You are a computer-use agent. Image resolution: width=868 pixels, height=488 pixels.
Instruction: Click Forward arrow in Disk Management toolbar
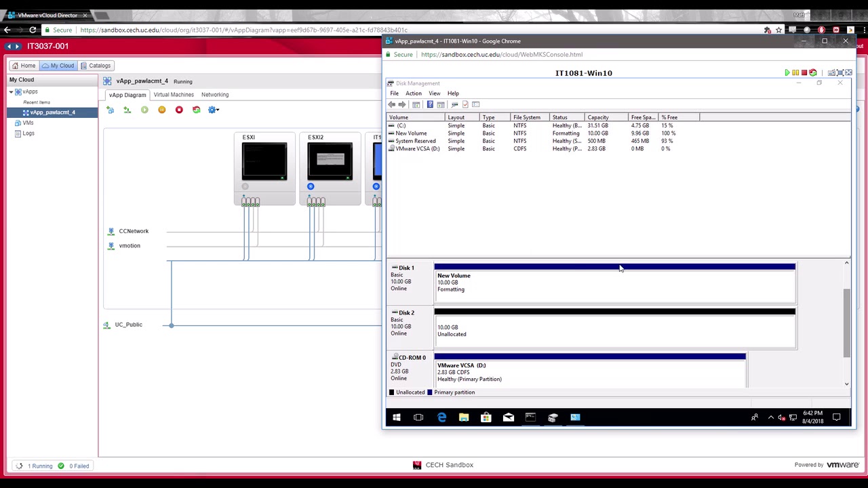tap(402, 104)
